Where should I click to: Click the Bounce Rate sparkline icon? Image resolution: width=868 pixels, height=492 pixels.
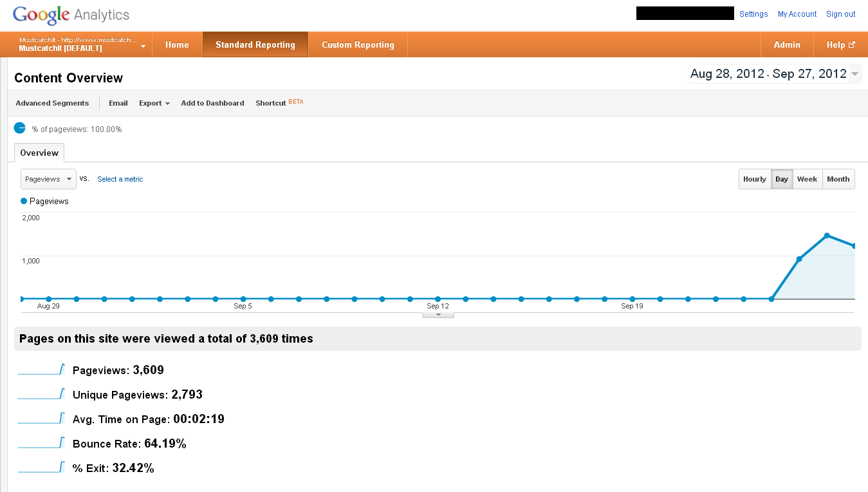point(41,443)
